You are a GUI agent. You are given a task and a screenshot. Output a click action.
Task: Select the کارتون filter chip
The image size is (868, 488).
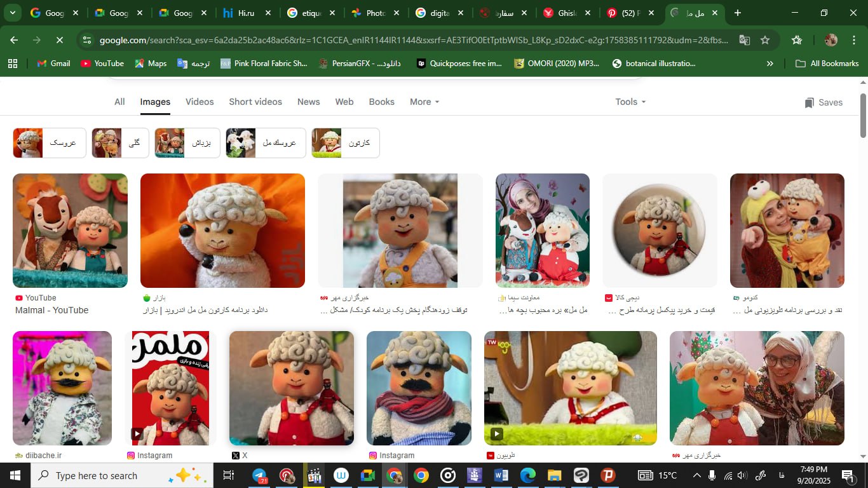coord(345,143)
